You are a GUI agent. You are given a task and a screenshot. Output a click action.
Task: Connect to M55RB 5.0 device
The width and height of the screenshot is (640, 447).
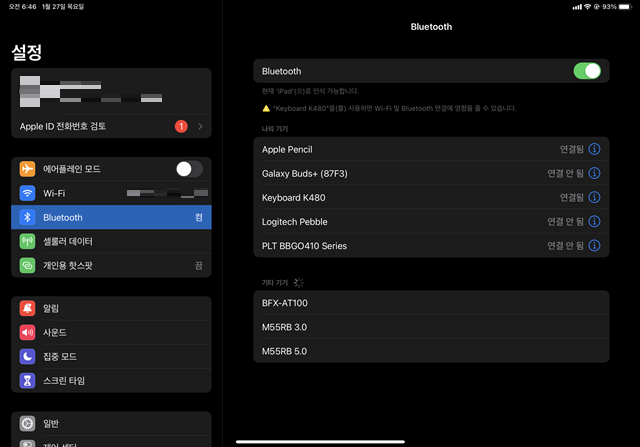tap(431, 351)
